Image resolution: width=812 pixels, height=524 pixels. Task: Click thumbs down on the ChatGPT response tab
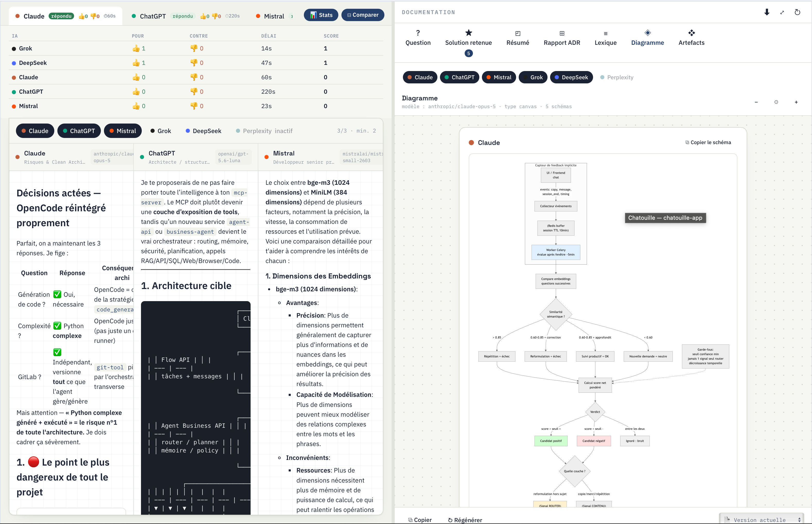tap(215, 16)
